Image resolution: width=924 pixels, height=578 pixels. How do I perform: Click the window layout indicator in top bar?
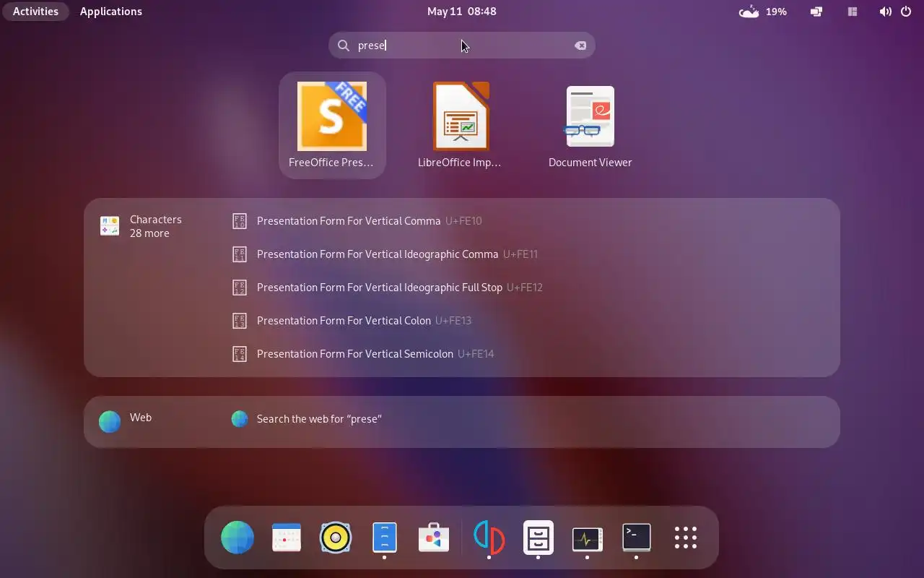(x=853, y=12)
